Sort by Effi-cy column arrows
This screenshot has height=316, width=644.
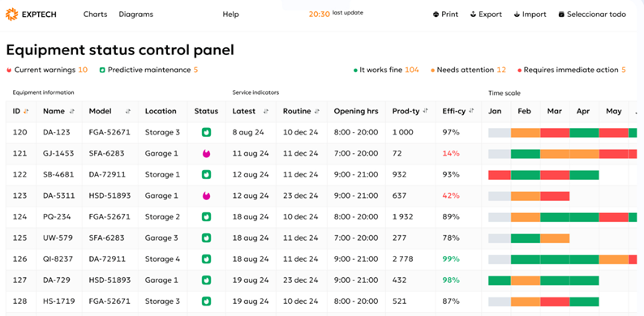point(471,111)
